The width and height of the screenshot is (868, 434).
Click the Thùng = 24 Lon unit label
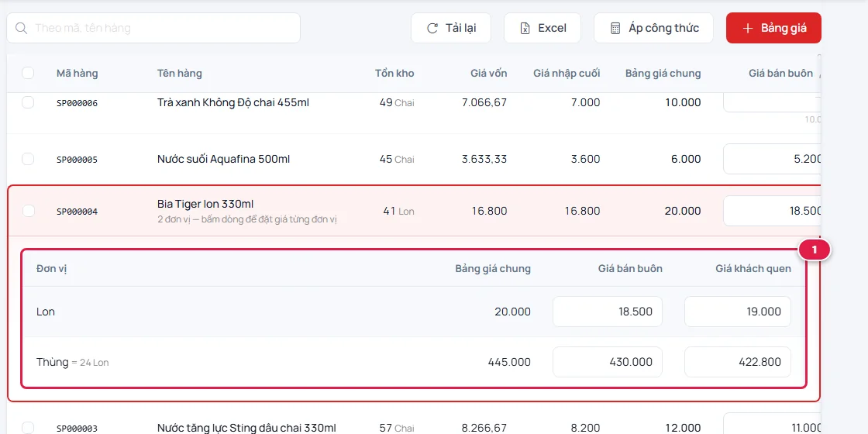(73, 363)
